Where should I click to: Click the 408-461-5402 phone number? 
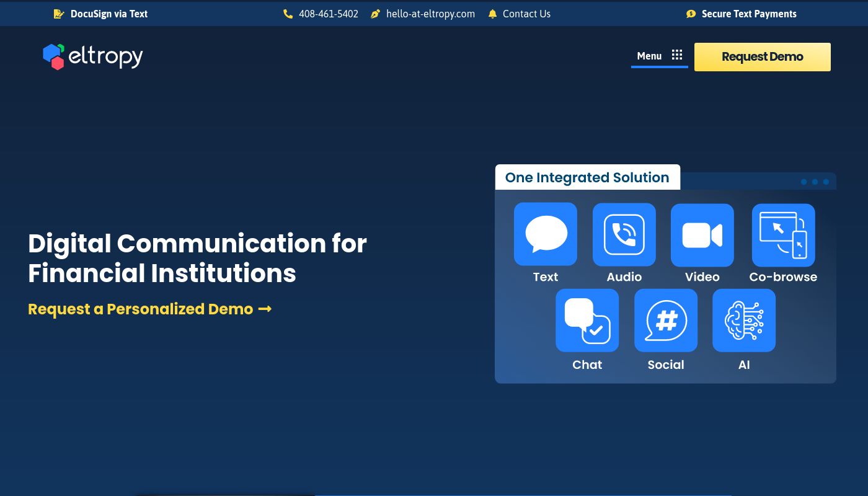(328, 14)
